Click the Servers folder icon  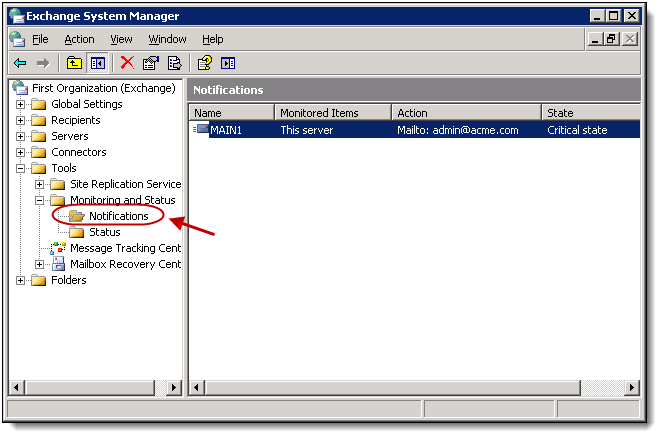pyautogui.click(x=39, y=136)
